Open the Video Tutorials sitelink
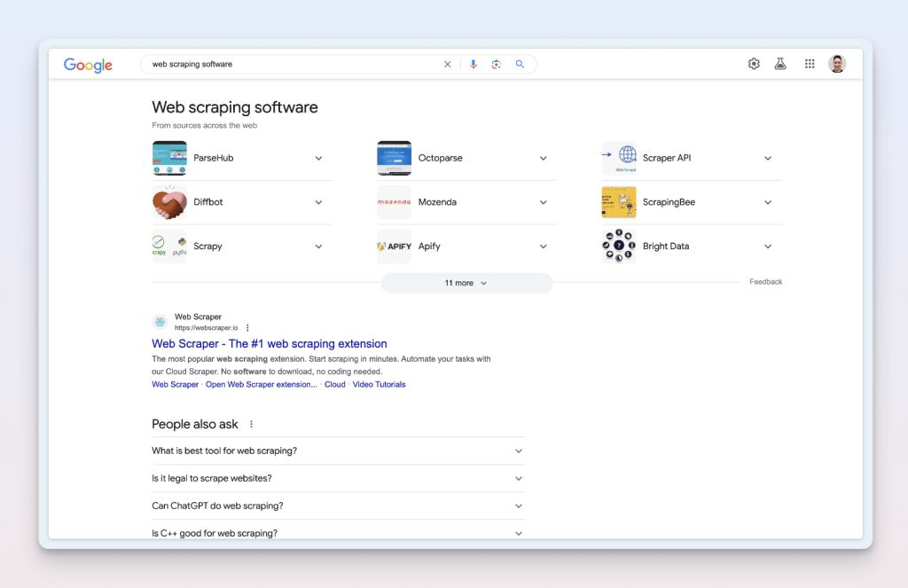 (x=379, y=385)
